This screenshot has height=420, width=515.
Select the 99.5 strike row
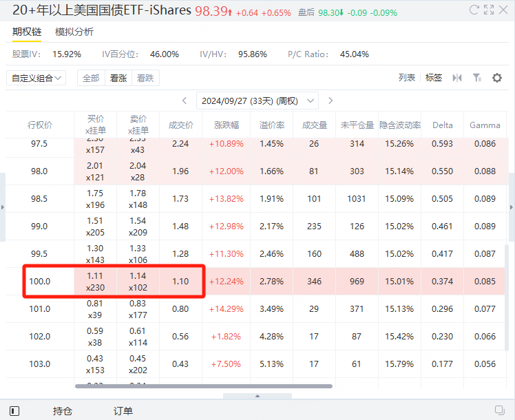[x=255, y=254]
